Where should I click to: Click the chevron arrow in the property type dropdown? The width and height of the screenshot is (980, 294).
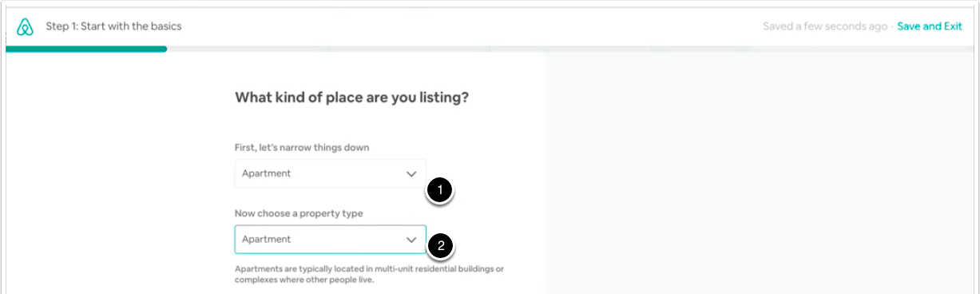[x=411, y=239]
